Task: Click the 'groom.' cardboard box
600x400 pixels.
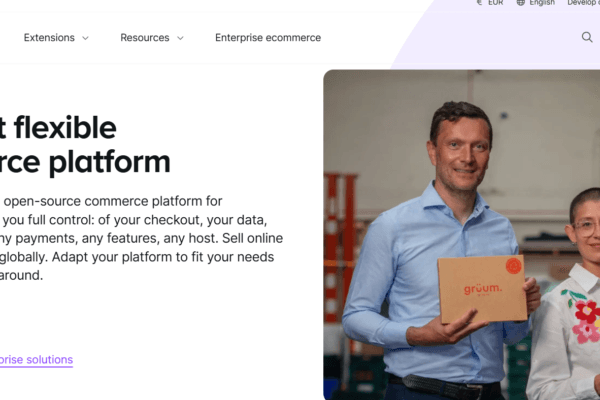Action: point(480,290)
